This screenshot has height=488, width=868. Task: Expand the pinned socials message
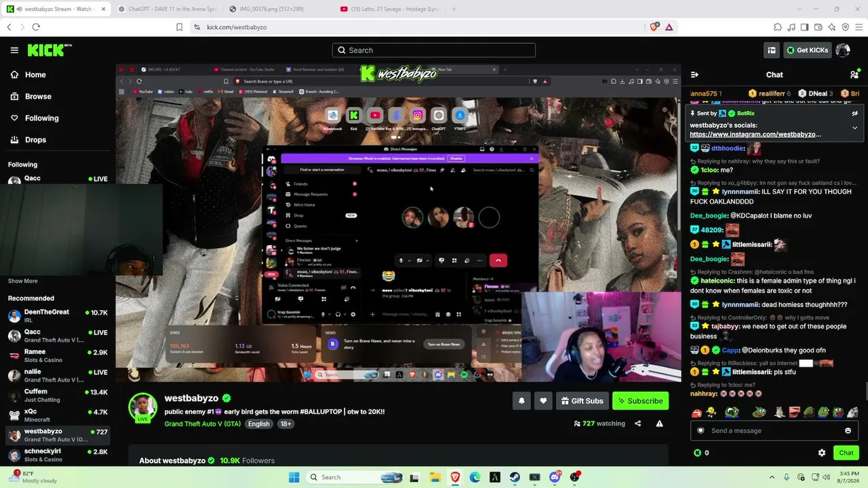pos(854,127)
